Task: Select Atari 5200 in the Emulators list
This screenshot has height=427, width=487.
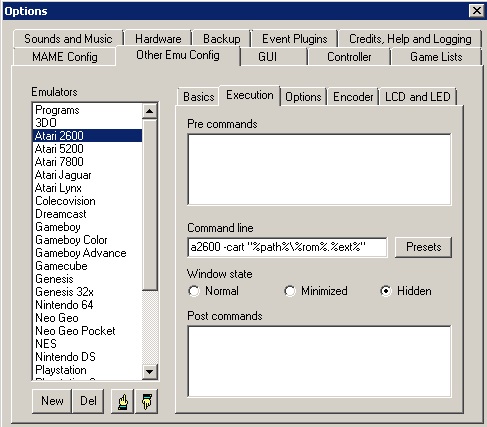Action: pos(88,149)
